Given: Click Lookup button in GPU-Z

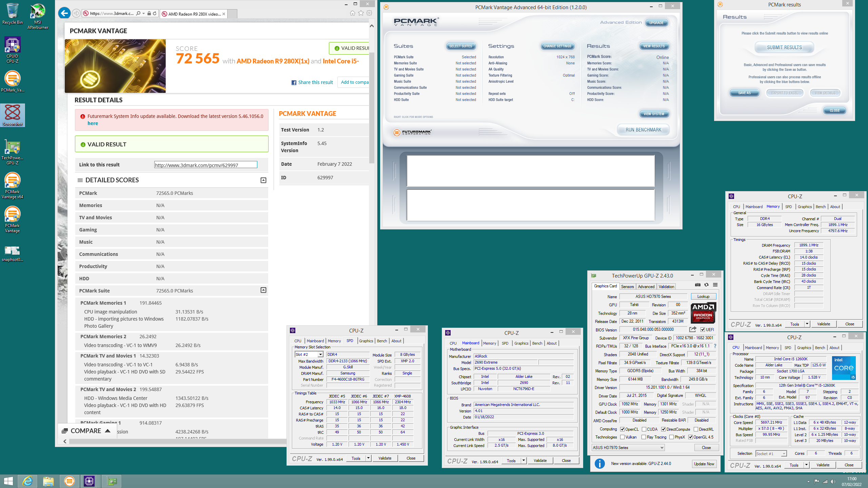Looking at the screenshot, I should coord(703,297).
